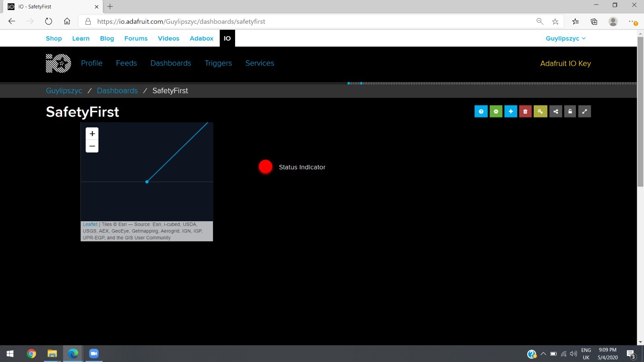Screen dimensions: 644x362
Task: Zoom out on the map widget
Action: click(92, 146)
